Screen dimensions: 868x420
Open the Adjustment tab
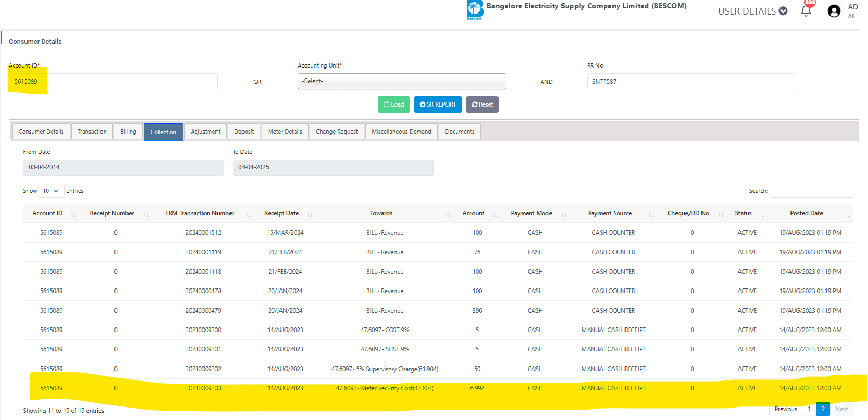(x=206, y=132)
